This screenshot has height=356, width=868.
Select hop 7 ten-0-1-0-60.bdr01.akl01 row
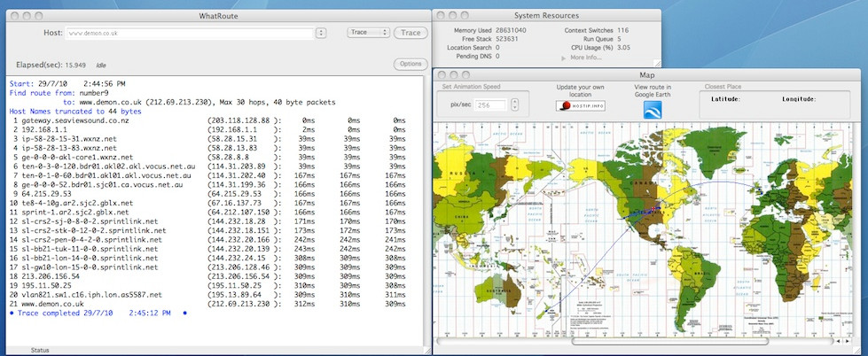(208, 175)
